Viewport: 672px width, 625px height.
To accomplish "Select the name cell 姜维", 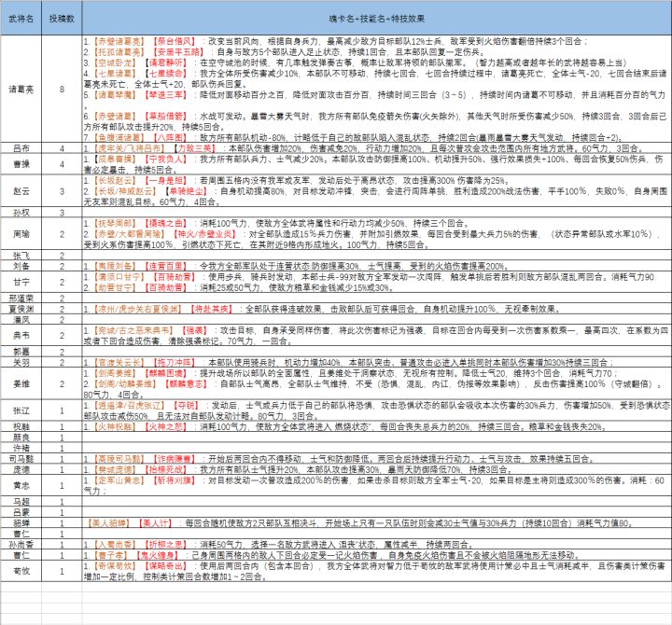I will point(21,383).
